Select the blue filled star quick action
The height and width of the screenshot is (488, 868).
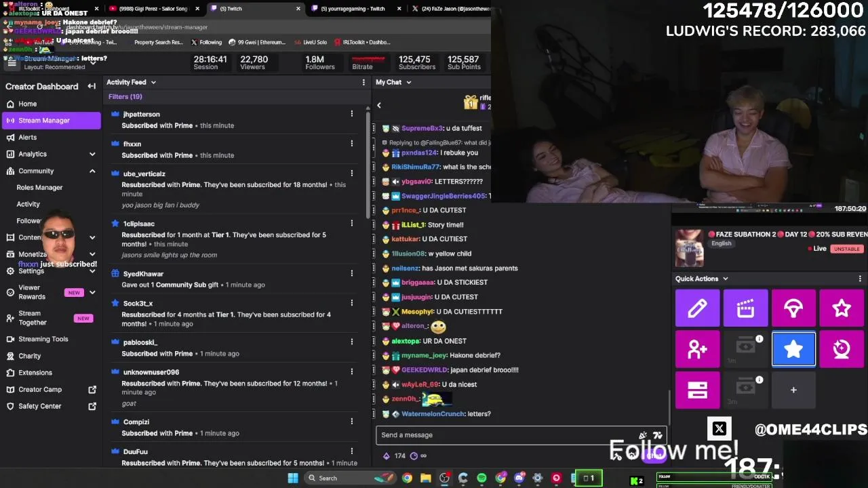pos(793,349)
